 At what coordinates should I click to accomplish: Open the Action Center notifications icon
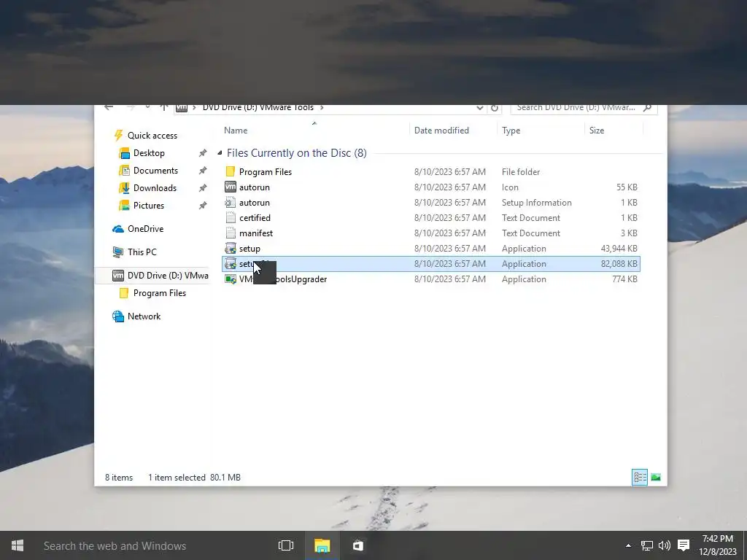tap(684, 545)
